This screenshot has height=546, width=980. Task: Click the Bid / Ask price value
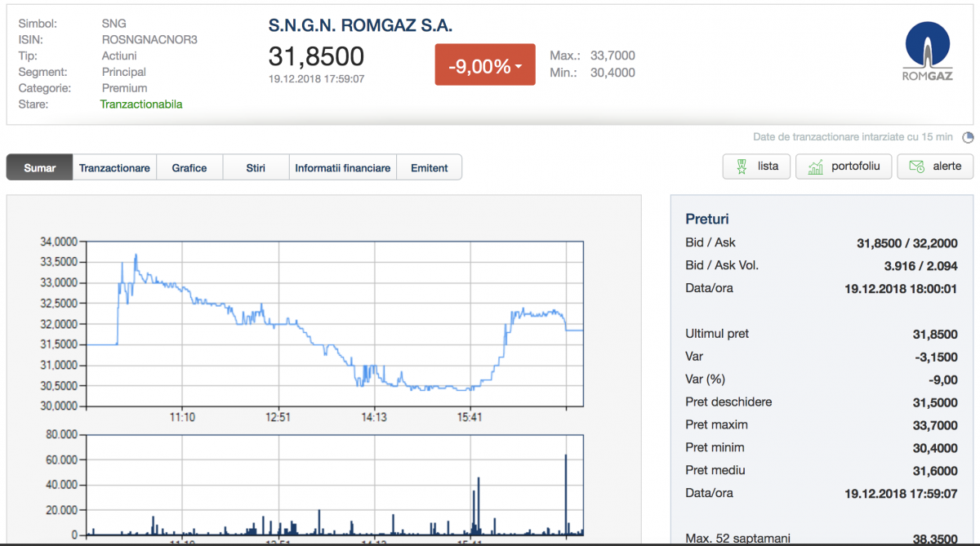[x=906, y=242]
